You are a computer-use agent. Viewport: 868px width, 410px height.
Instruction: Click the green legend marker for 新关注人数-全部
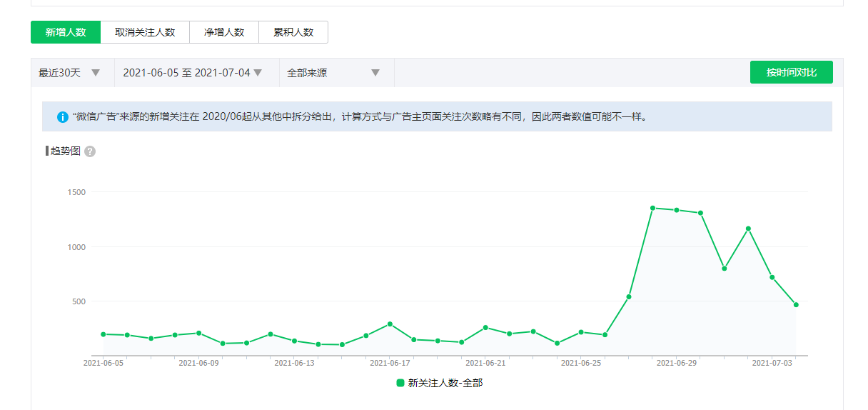point(400,383)
